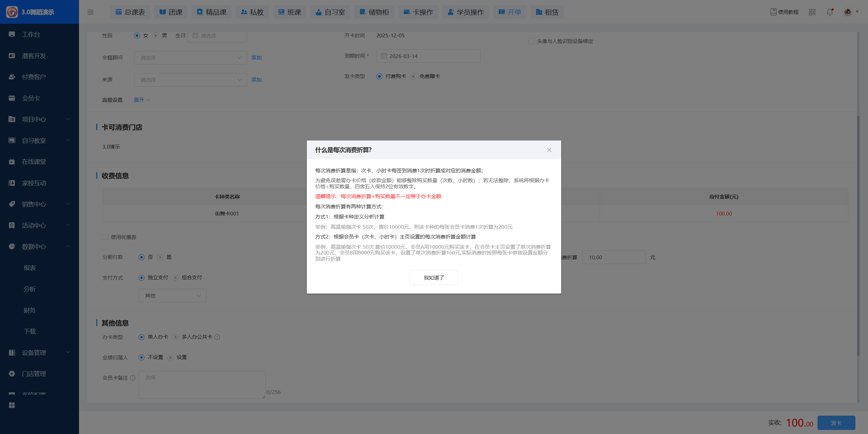Image resolution: width=868 pixels, height=434 pixels.
Task: Click the 到期时间 date input field
Action: point(428,56)
